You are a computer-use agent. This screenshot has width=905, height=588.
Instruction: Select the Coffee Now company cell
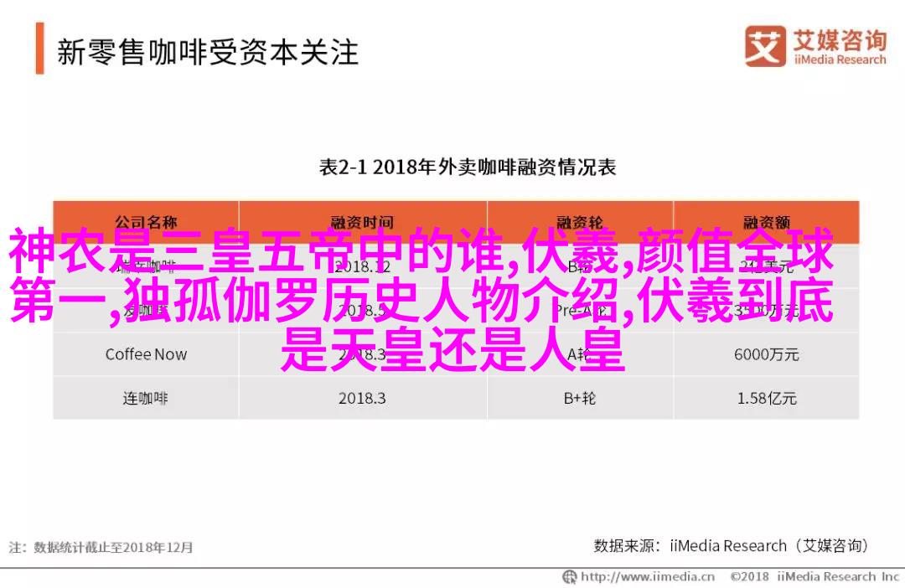(x=146, y=354)
